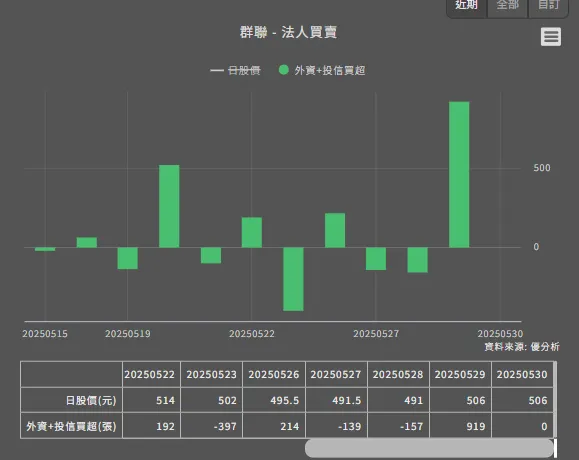Click the x-axis label 20250515
Viewport: 579px width, 460px height.
(x=45, y=334)
